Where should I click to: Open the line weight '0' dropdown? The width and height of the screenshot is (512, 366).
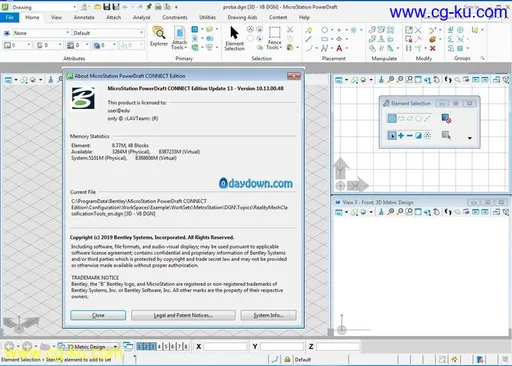pos(78,45)
